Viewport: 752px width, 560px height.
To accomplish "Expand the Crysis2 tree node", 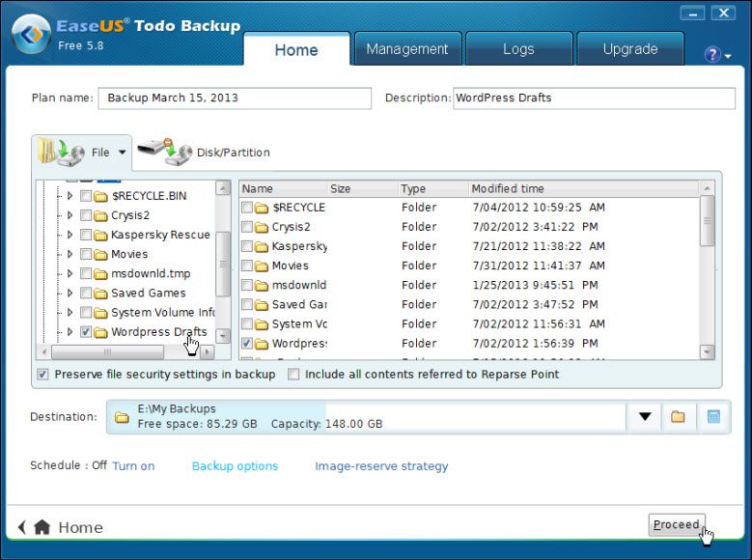I will pos(70,215).
